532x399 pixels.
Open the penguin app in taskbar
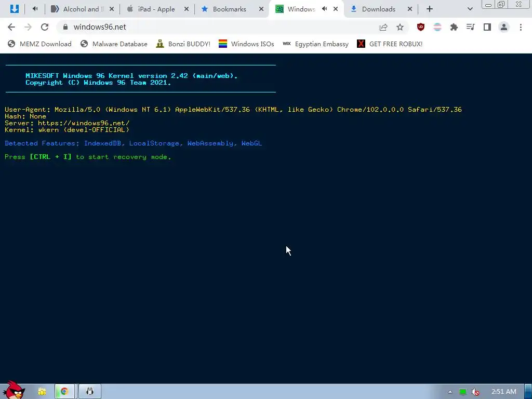pos(89,392)
